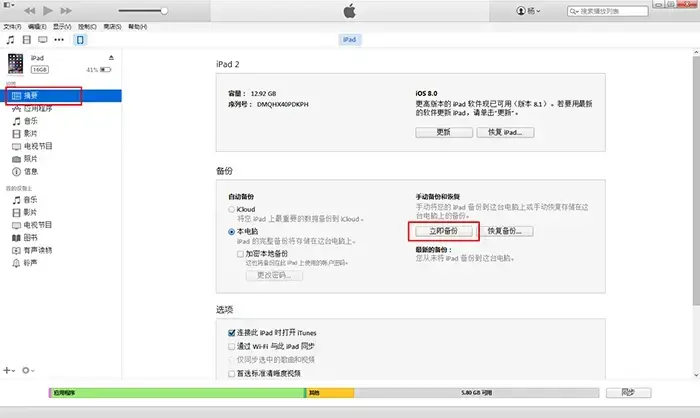Open the Movies library icon in toolbar
The height and width of the screenshot is (418, 700).
27,40
